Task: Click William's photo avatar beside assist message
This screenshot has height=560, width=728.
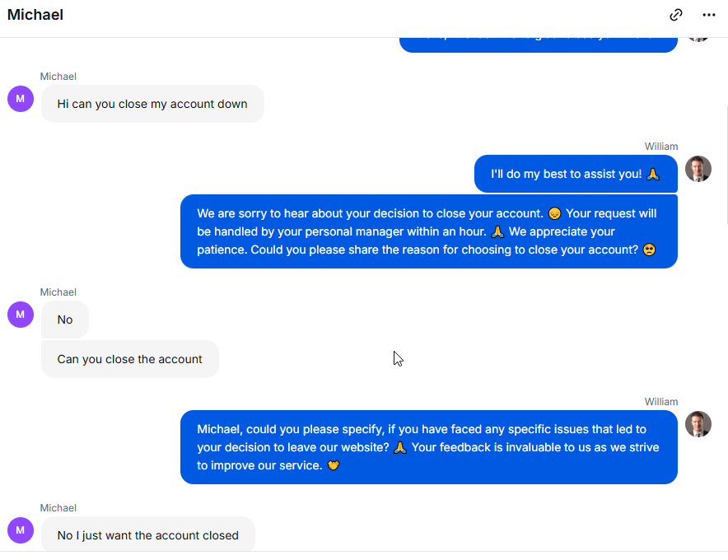Action: pyautogui.click(x=698, y=169)
